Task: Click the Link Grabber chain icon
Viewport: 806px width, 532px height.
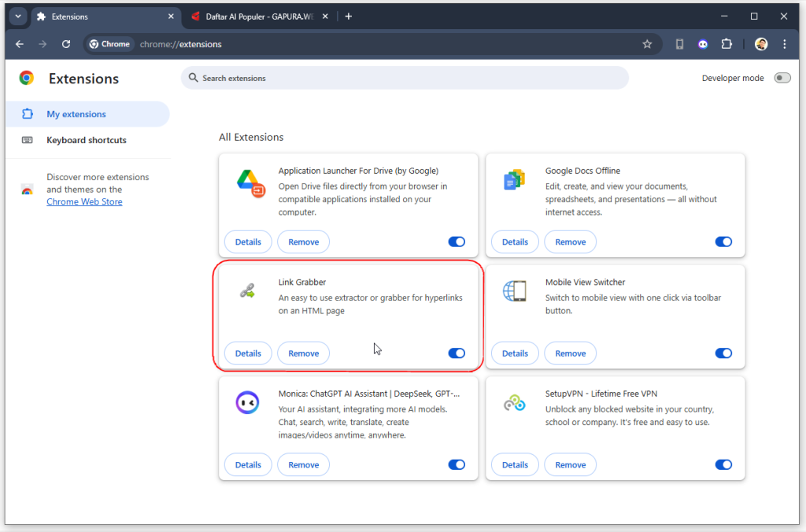Action: click(247, 291)
